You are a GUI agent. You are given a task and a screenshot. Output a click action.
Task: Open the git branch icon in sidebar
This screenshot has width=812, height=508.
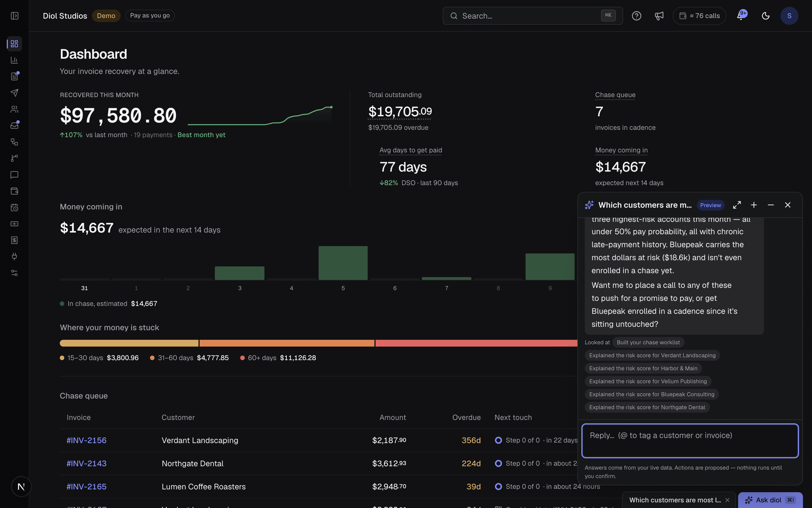14,158
